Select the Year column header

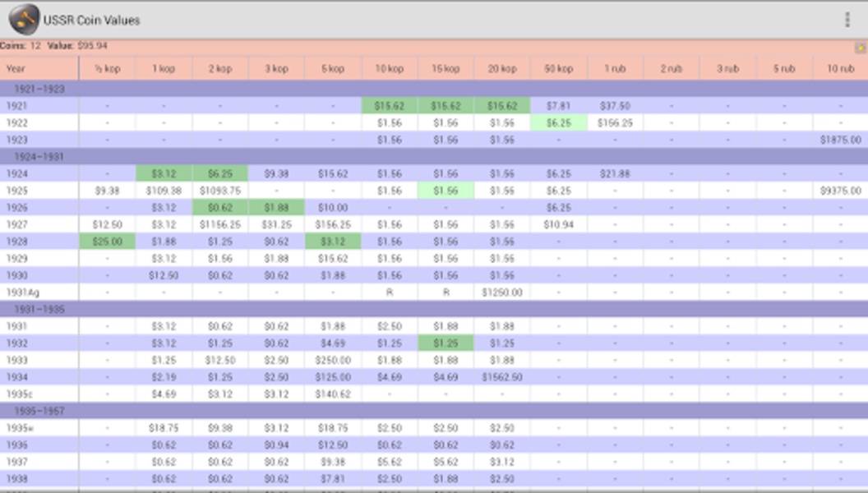coord(39,69)
